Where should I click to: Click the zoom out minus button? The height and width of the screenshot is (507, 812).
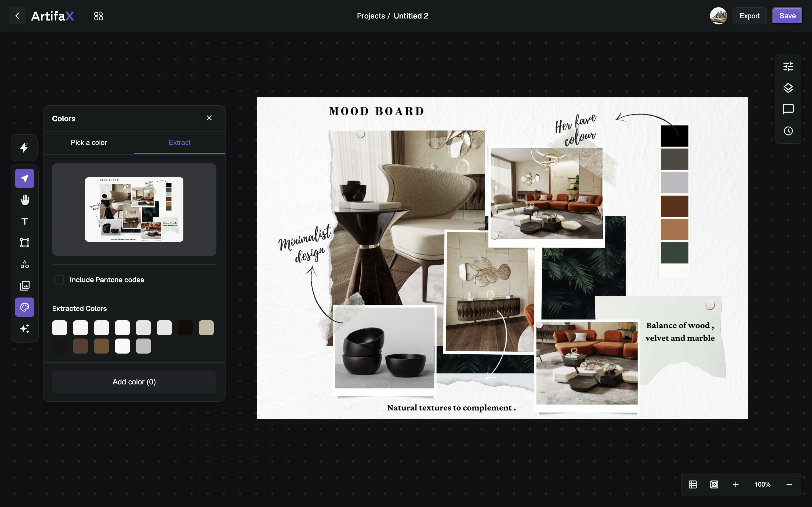pos(789,484)
